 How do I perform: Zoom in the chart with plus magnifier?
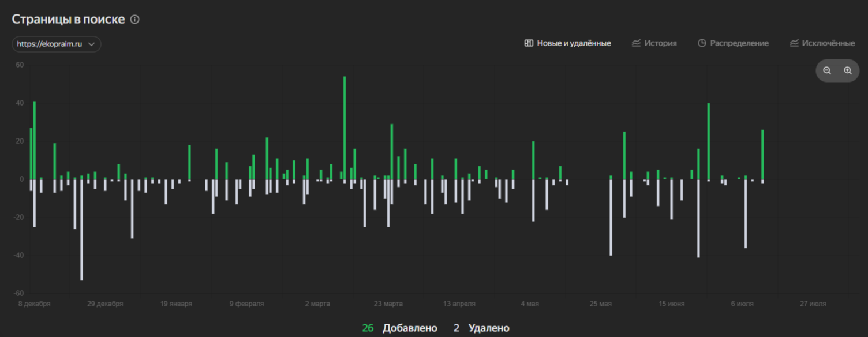[x=848, y=70]
